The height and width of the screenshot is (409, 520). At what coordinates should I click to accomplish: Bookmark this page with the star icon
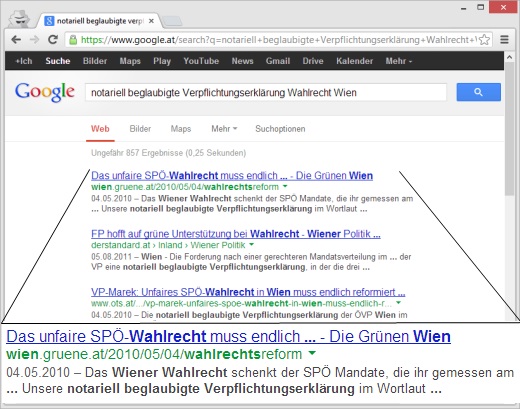pyautogui.click(x=484, y=40)
